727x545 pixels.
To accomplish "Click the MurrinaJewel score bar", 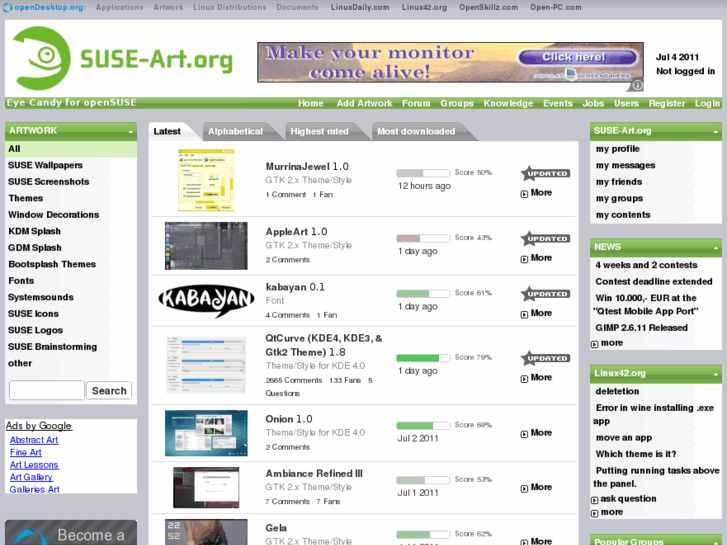I will tap(423, 173).
